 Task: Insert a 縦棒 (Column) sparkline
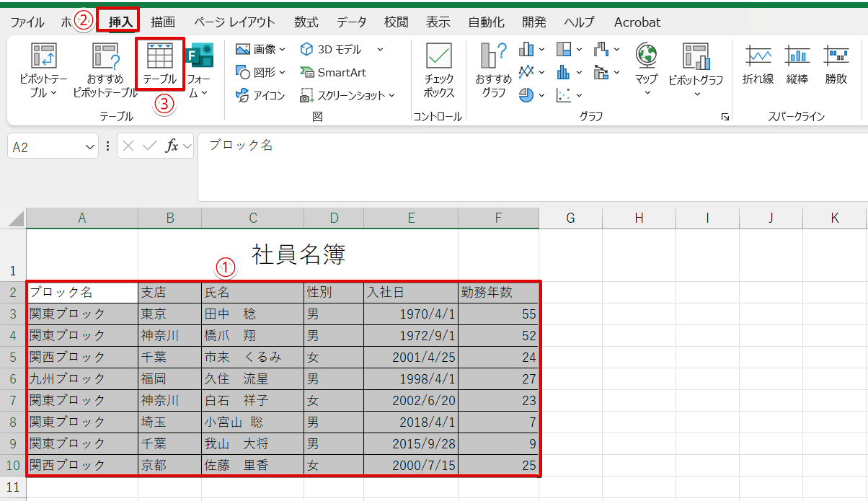pos(797,66)
